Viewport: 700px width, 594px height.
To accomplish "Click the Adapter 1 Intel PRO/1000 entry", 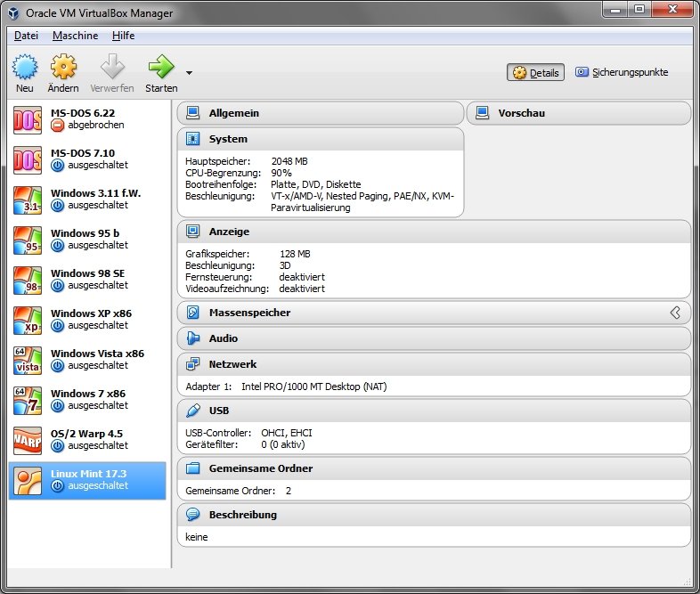I will tap(286, 387).
